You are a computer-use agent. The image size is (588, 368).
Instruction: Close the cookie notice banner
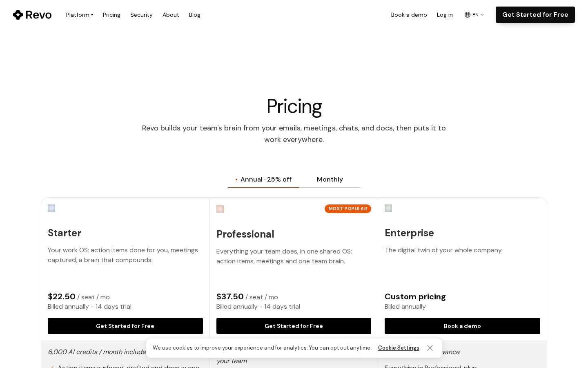[430, 348]
